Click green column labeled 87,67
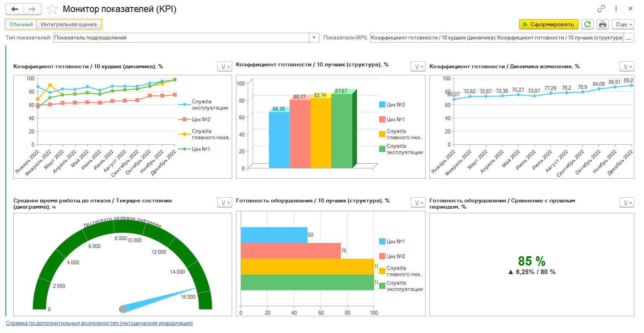The width and height of the screenshot is (644, 333). [342, 131]
